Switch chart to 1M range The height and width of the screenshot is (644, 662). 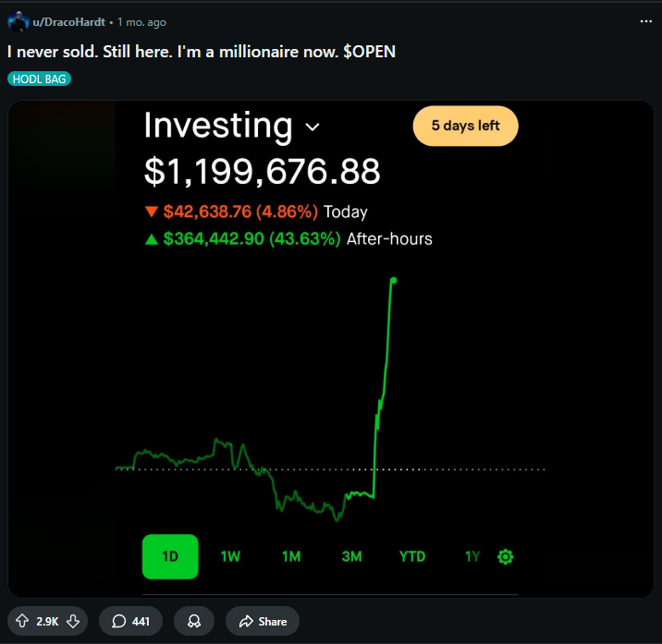pos(291,556)
